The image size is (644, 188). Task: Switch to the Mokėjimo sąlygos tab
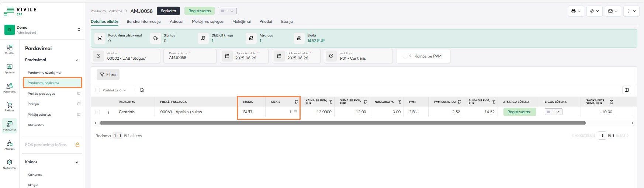point(208,22)
